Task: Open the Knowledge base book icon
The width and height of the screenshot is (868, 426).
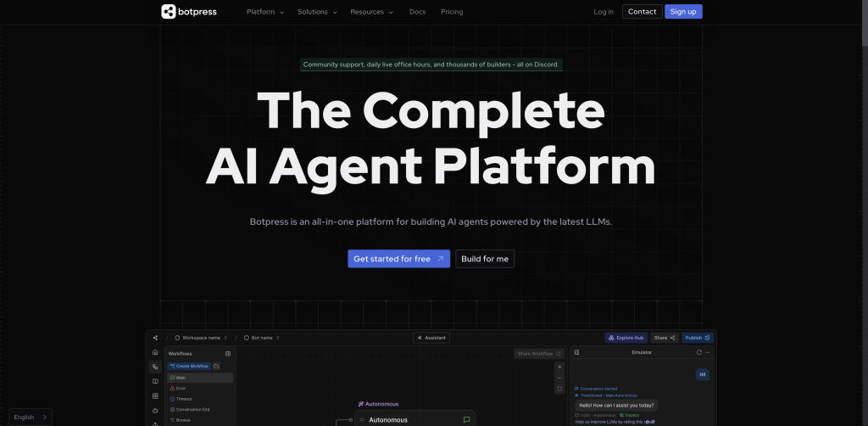Action: 155,382
